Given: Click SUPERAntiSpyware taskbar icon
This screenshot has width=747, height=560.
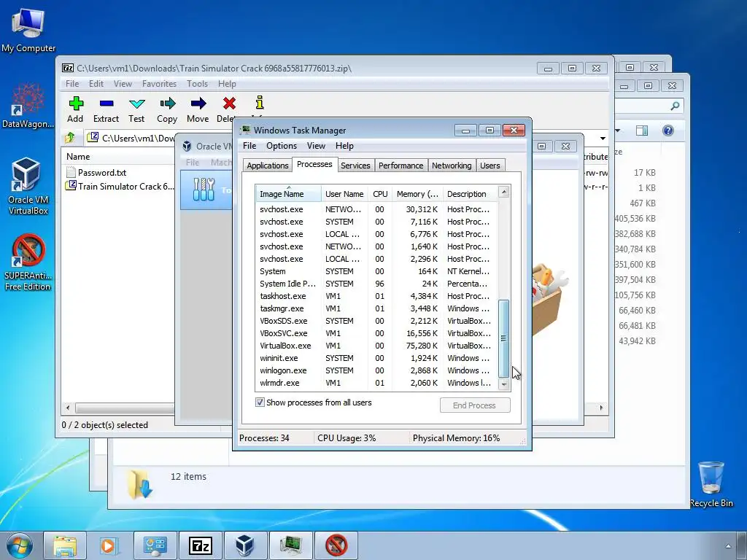Looking at the screenshot, I should click(x=336, y=545).
